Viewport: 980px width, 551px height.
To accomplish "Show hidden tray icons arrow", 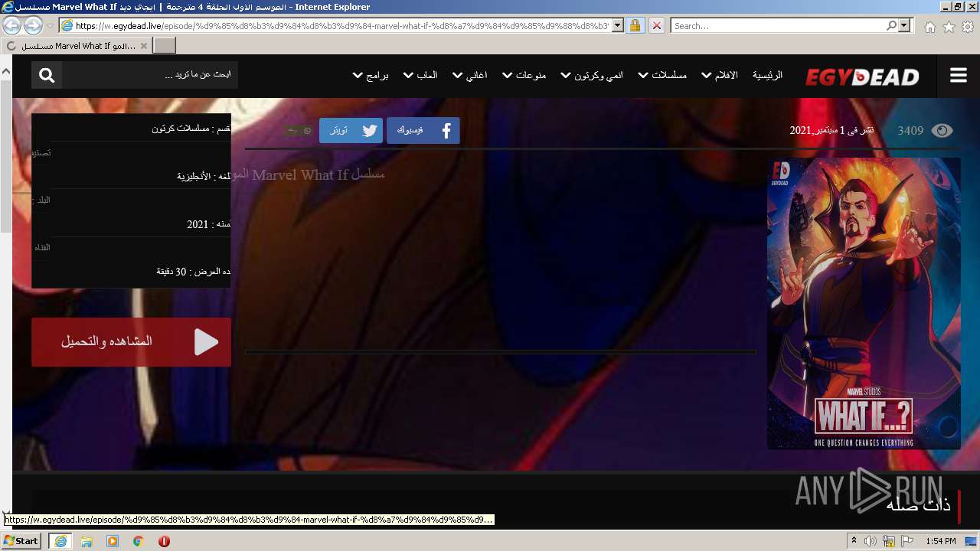I will tap(854, 541).
